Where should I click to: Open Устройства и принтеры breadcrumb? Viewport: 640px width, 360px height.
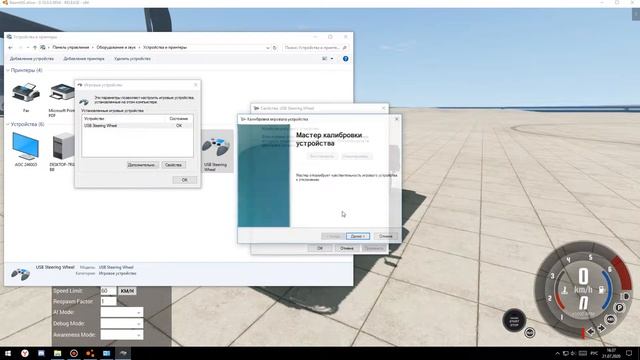pos(165,47)
